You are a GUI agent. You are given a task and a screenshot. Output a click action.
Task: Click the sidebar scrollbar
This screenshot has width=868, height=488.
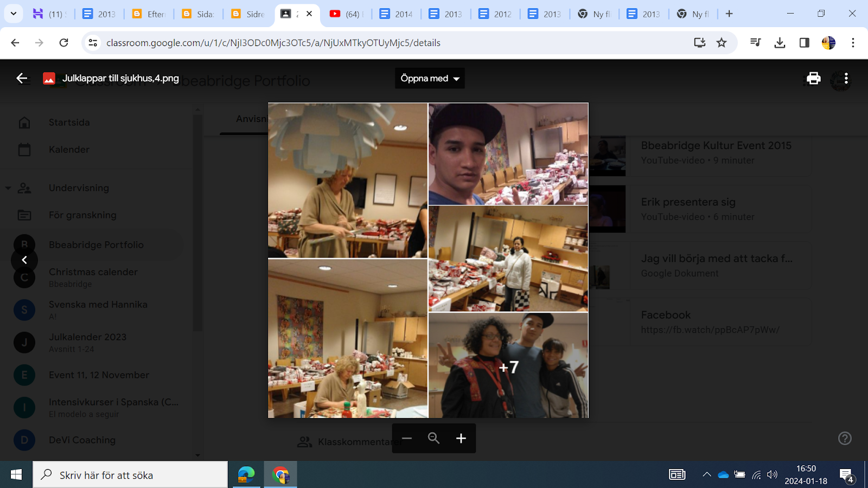197,222
